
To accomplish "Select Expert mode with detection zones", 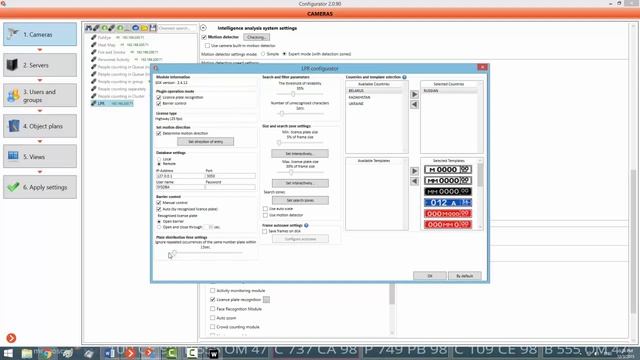I will click(284, 54).
